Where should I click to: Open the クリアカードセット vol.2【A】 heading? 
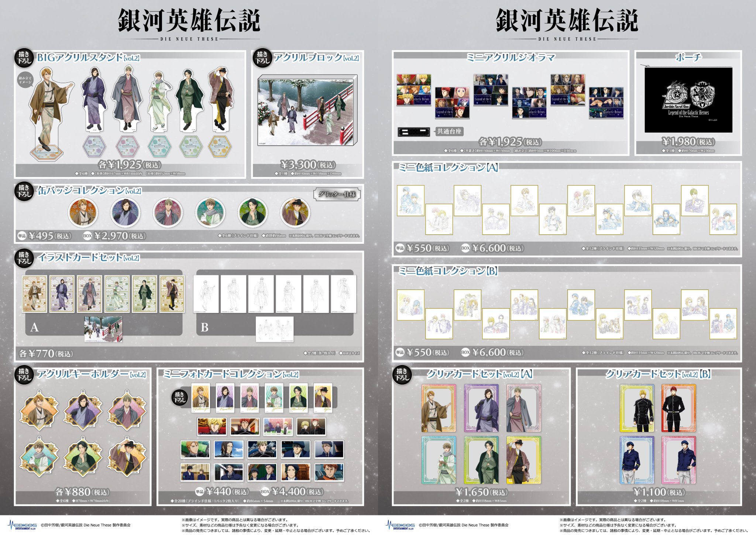pyautogui.click(x=480, y=374)
